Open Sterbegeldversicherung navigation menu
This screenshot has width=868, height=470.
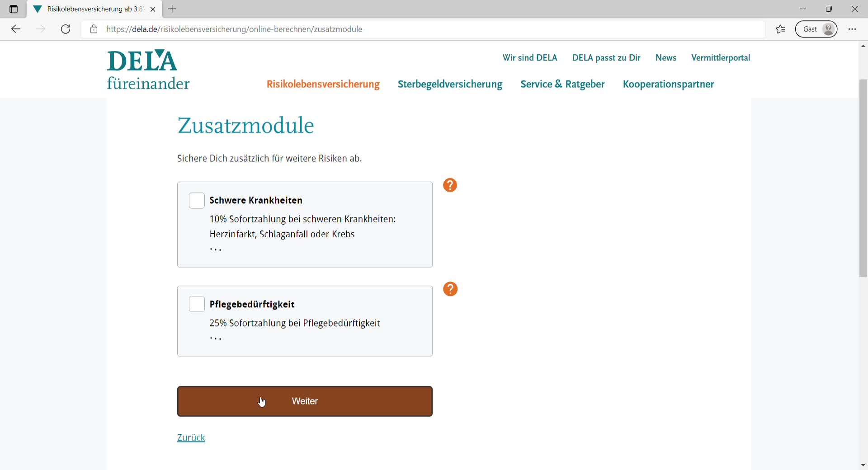point(450,85)
